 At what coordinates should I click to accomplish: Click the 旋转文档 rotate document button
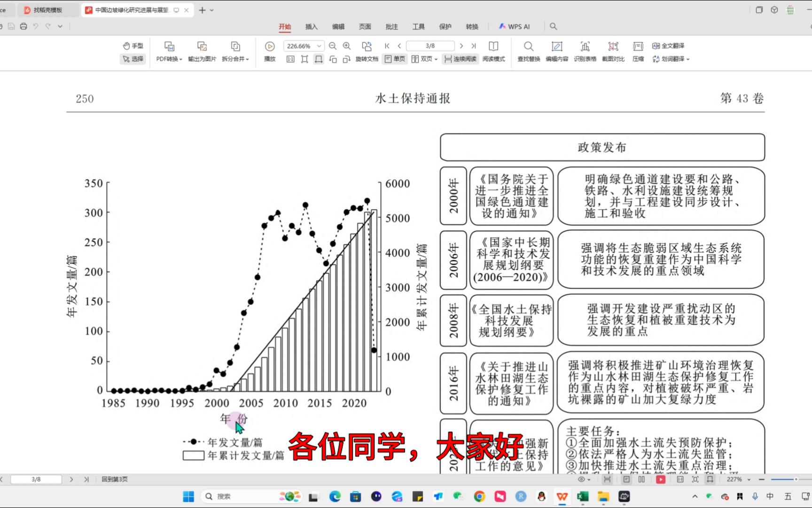[367, 52]
